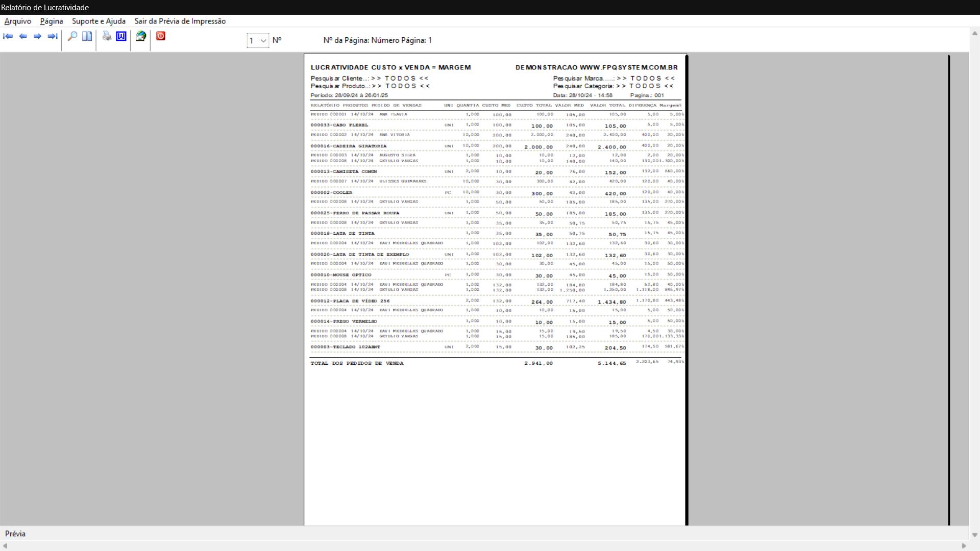
Task: Click the vertical scrollbar up arrow
Action: click(974, 33)
